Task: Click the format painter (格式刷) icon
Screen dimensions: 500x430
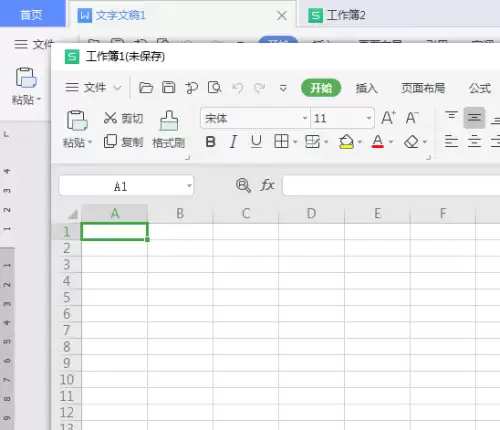Action: point(169,121)
